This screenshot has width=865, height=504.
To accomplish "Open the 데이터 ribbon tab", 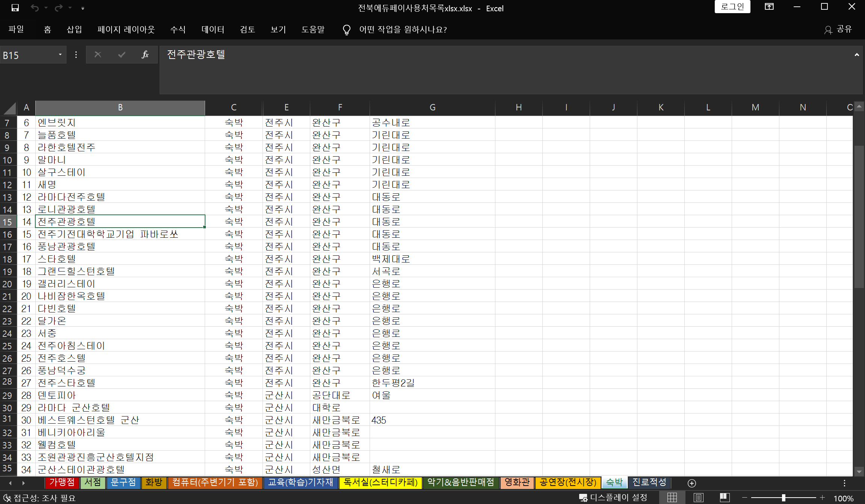I will tap(213, 30).
